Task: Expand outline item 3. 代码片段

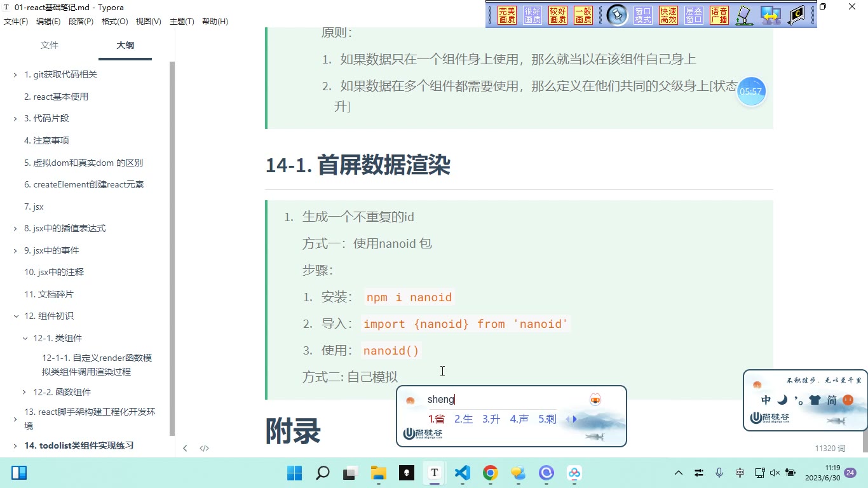Action: coord(15,119)
